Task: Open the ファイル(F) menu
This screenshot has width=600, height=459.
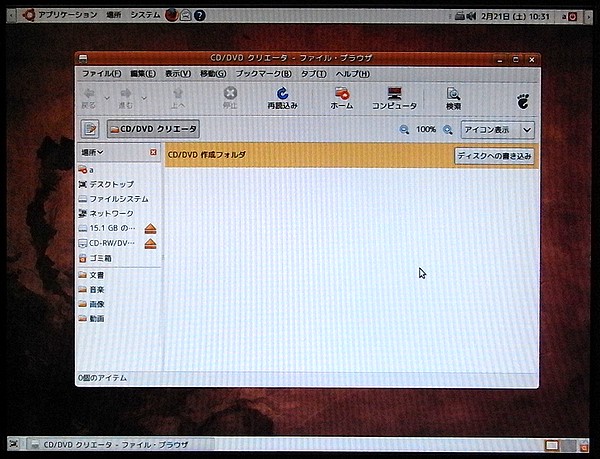Action: click(x=102, y=74)
